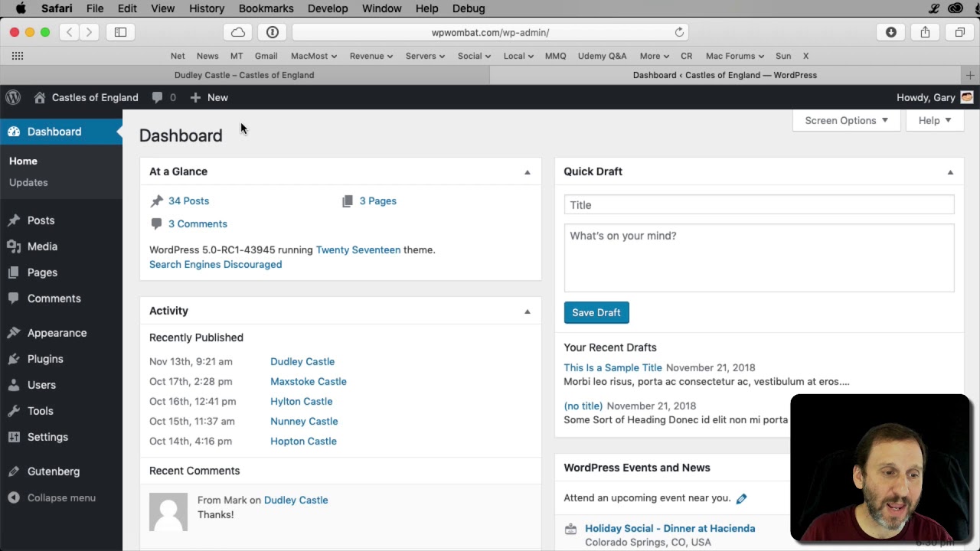The width and height of the screenshot is (980, 551).
Task: Open Maxstoke Castle post link
Action: pyautogui.click(x=309, y=381)
